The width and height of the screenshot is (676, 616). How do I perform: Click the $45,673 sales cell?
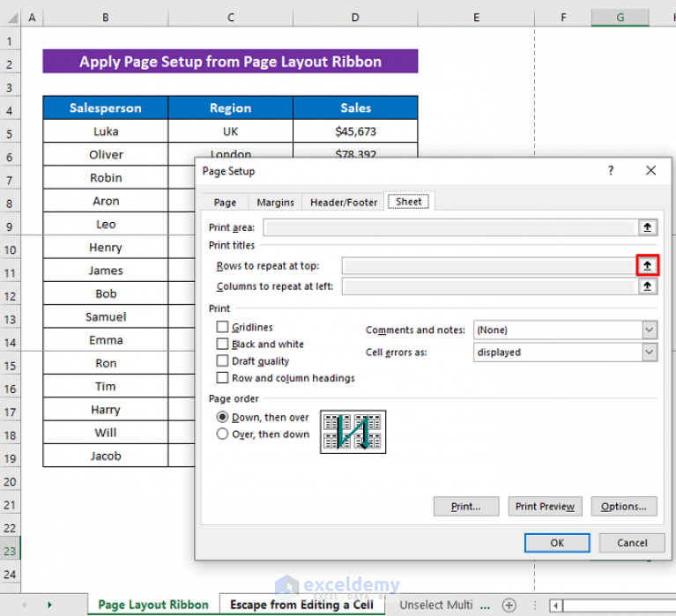point(355,131)
